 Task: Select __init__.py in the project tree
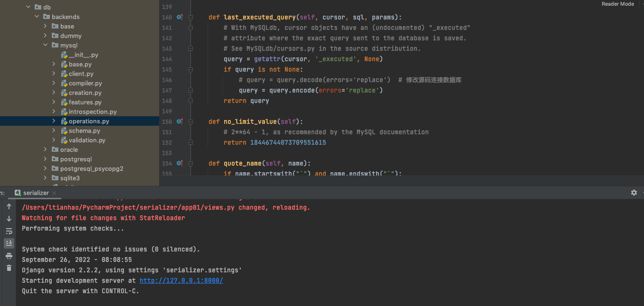[83, 55]
